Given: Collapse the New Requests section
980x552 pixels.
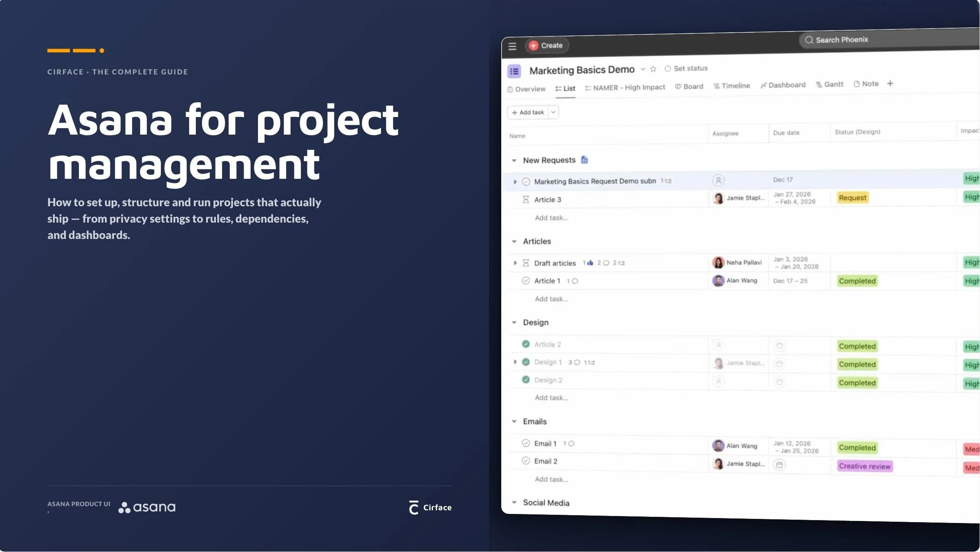Looking at the screenshot, I should pos(514,161).
